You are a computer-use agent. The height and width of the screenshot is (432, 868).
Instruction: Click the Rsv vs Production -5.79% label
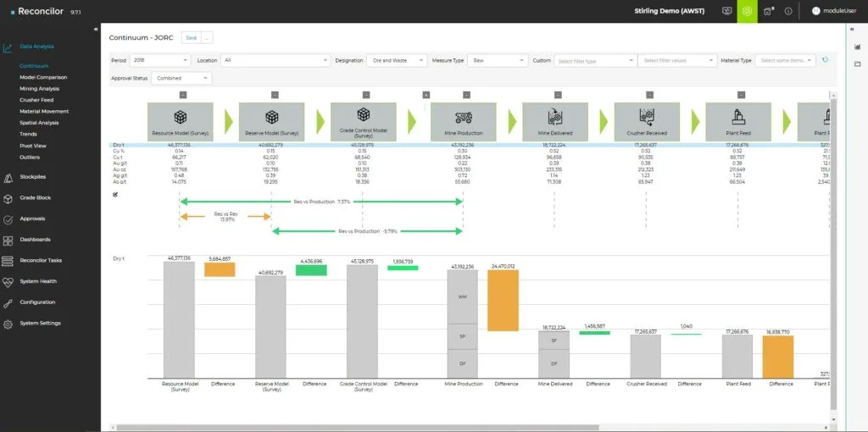[368, 231]
